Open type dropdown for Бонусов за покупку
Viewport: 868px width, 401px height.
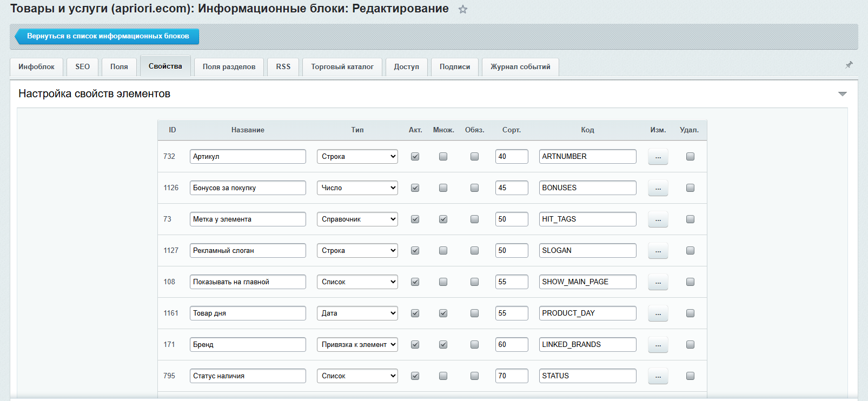click(x=357, y=188)
